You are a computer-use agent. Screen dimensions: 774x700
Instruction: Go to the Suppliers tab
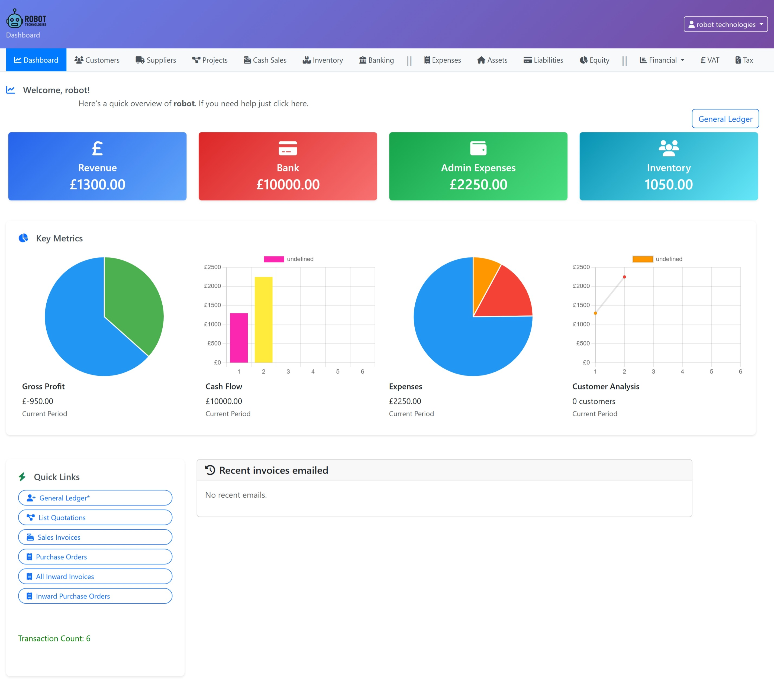pyautogui.click(x=156, y=60)
